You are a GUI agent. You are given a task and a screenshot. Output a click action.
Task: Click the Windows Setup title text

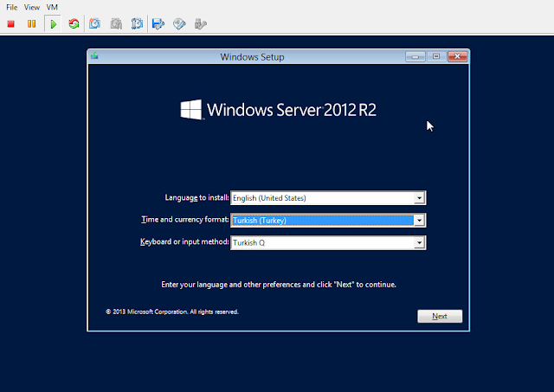252,57
